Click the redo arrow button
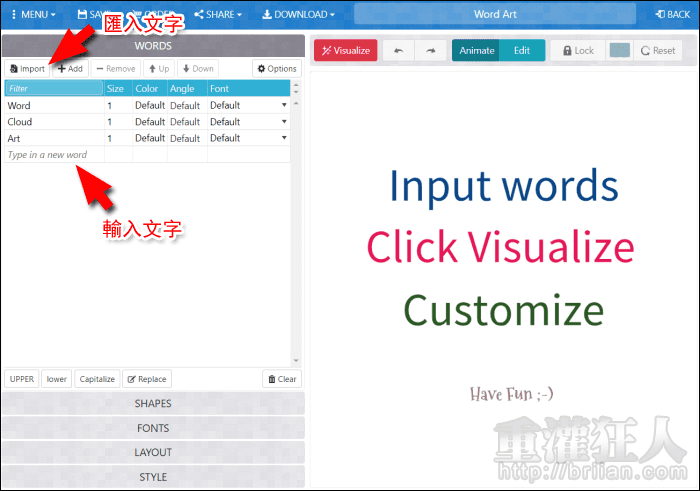700x491 pixels. pos(430,51)
